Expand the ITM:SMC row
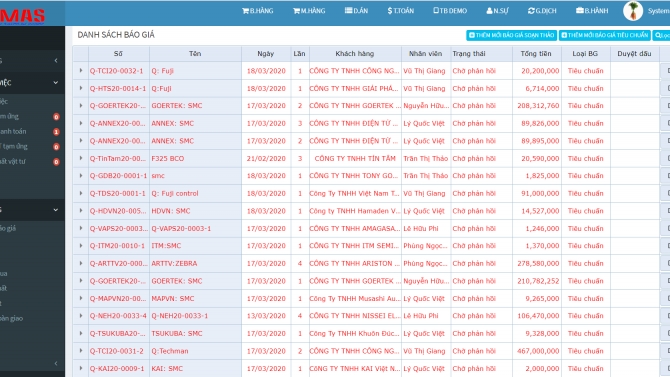The height and width of the screenshot is (377, 670). point(81,246)
